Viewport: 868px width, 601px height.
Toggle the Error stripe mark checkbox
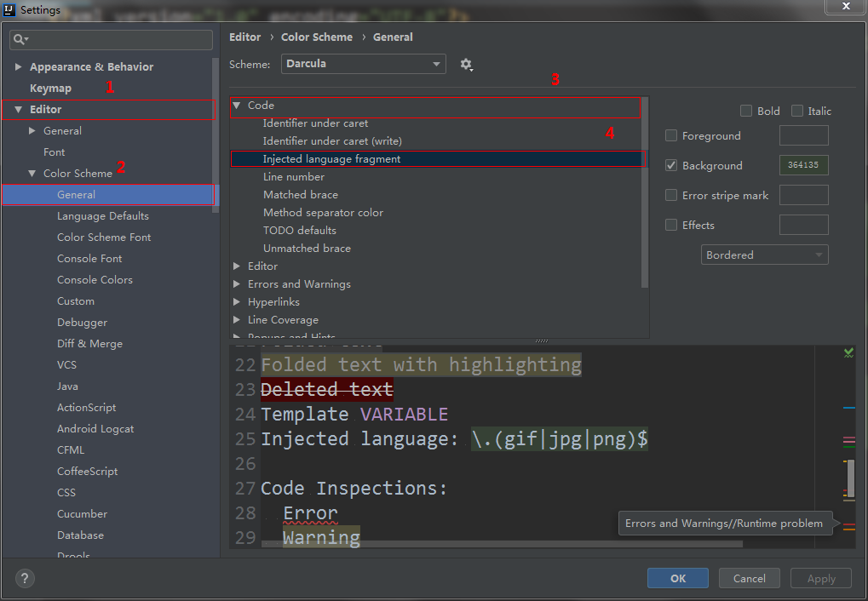click(671, 195)
